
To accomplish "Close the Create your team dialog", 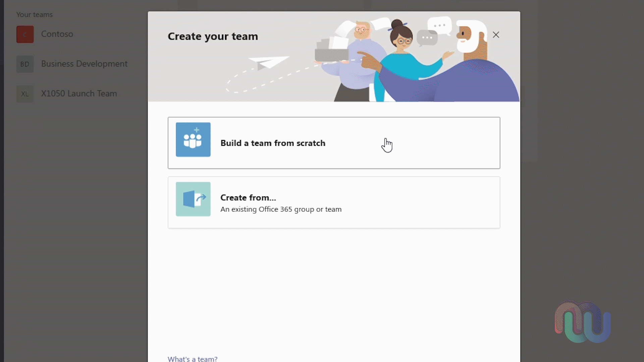I will (496, 35).
